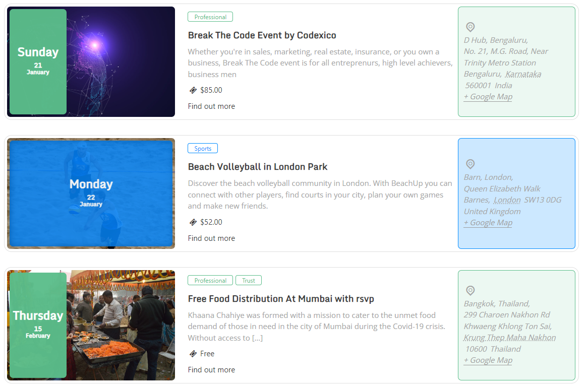Click Find out more under Free Food Distribution

[211, 370]
